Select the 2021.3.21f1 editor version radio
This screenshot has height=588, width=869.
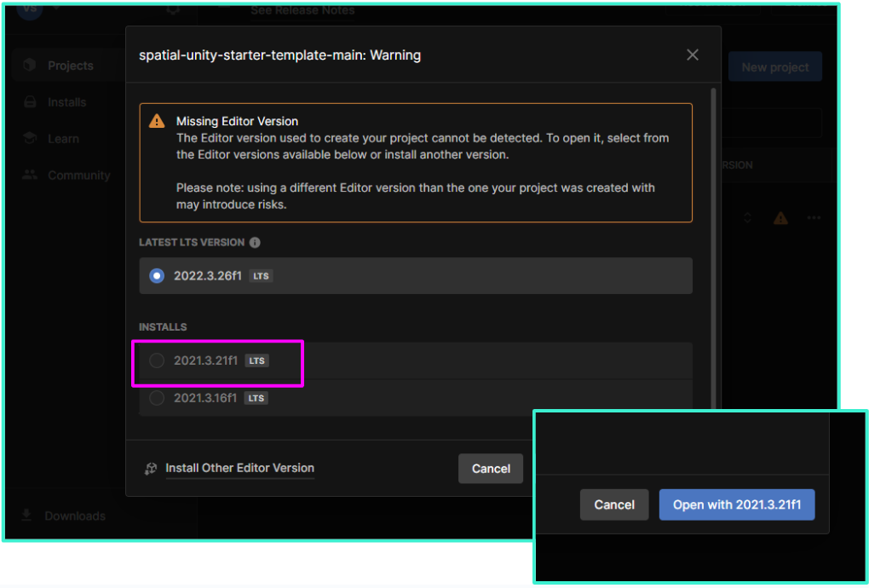(157, 360)
